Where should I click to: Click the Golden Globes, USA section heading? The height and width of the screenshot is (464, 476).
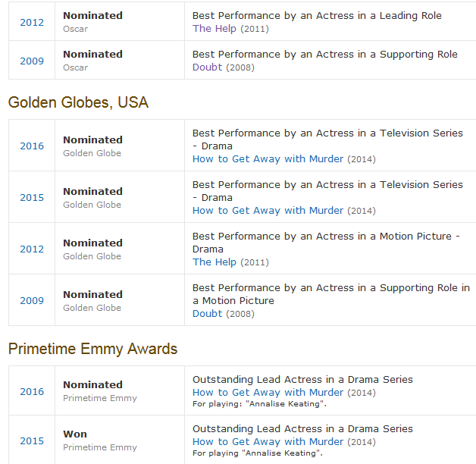pyautogui.click(x=78, y=103)
